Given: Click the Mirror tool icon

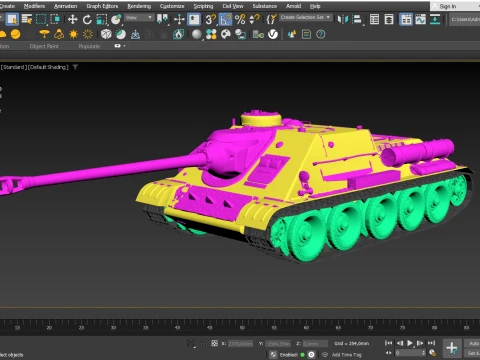Looking at the screenshot, I should [x=342, y=19].
